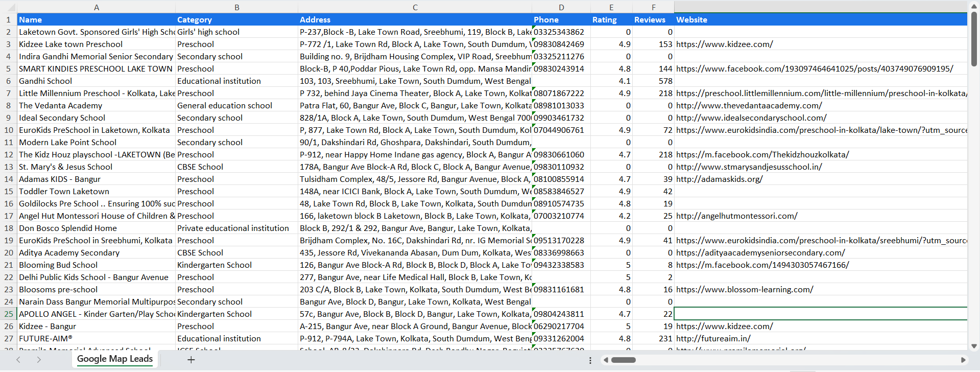This screenshot has height=372, width=980.
Task: Select the 'Category' header cell
Action: pos(236,19)
